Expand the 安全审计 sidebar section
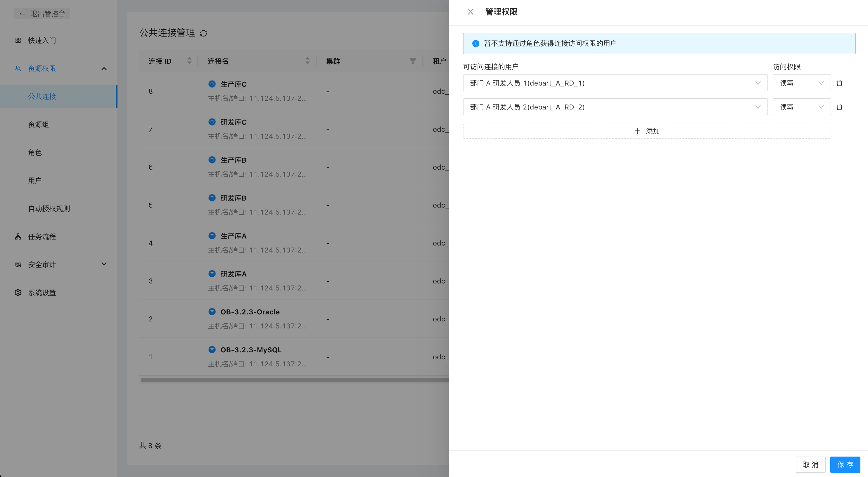The width and height of the screenshot is (868, 477). pyautogui.click(x=104, y=264)
